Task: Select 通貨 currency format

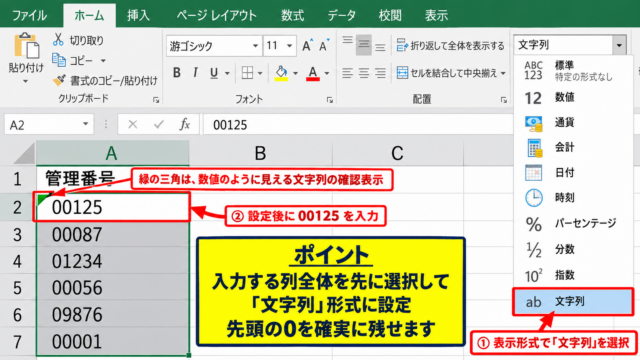Action: [573, 123]
